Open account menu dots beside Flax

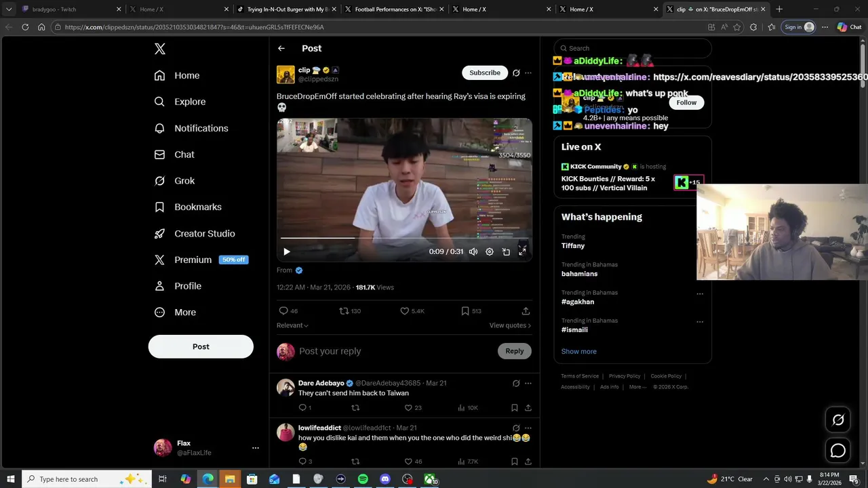(256, 448)
